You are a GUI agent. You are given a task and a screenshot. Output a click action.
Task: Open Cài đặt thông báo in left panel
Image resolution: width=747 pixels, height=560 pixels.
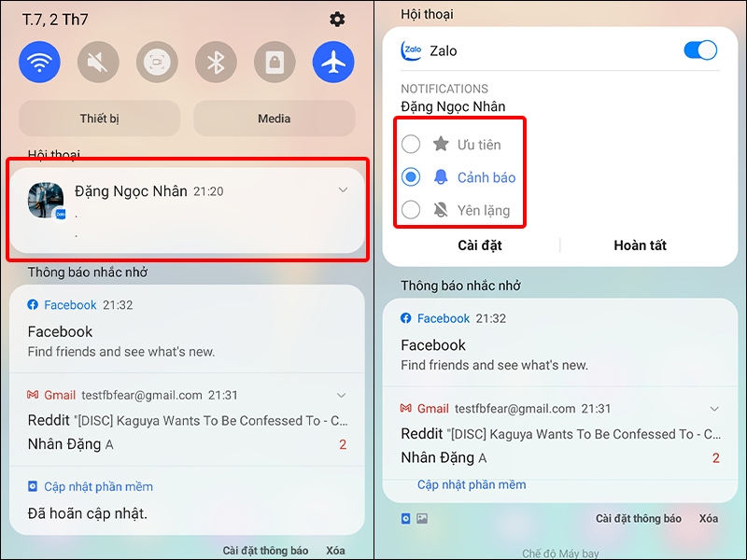pyautogui.click(x=265, y=551)
